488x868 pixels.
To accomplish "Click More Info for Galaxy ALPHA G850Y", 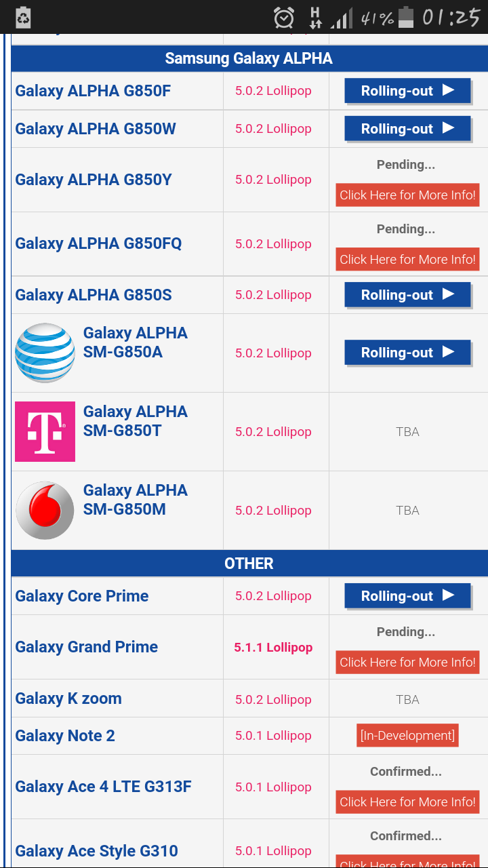I will 407,195.
